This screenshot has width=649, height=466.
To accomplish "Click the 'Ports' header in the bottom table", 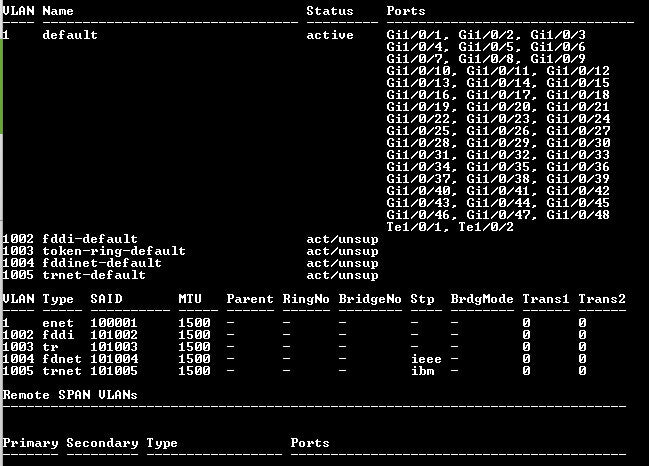I will pos(310,443).
